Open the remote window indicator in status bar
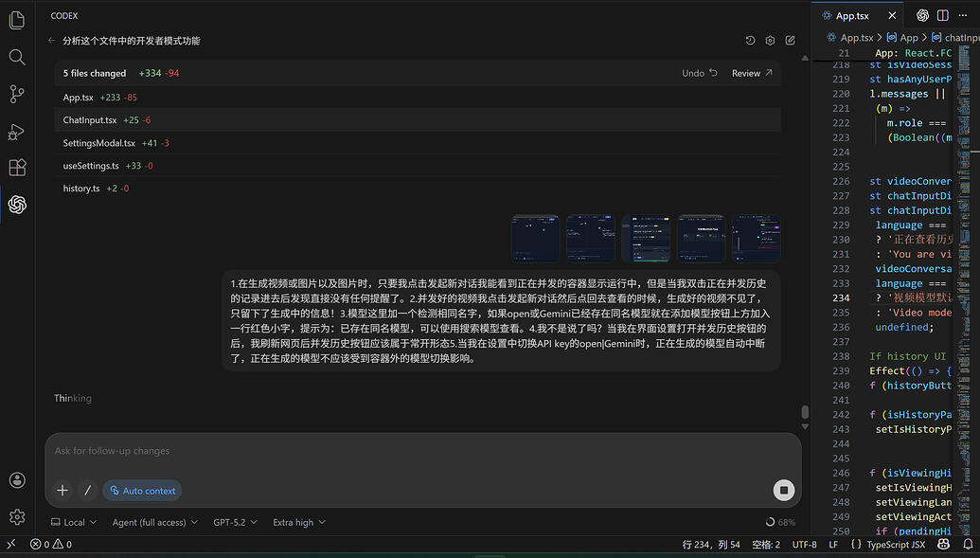 tap(11, 544)
